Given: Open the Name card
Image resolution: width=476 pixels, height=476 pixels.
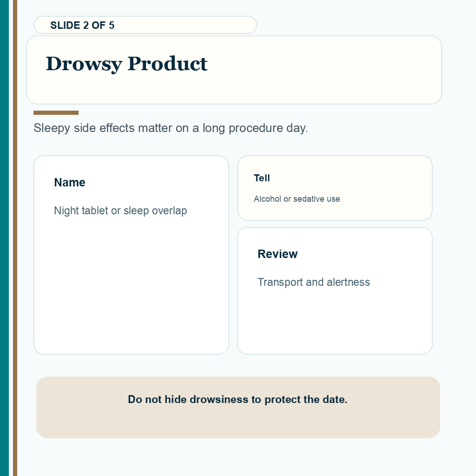Looking at the screenshot, I should 131,255.
